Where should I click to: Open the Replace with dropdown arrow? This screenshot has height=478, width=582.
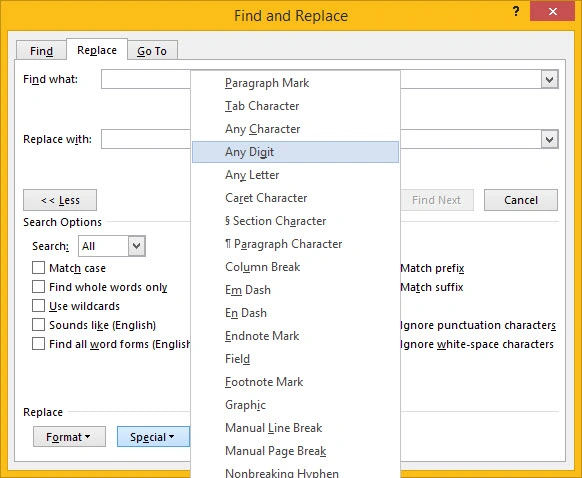pyautogui.click(x=549, y=139)
